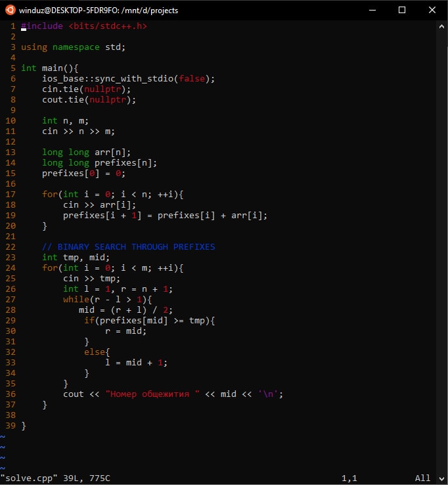The image size is (448, 485).
Task: Click 'cin.tie(nullptr);' on line 7
Action: [x=86, y=89]
